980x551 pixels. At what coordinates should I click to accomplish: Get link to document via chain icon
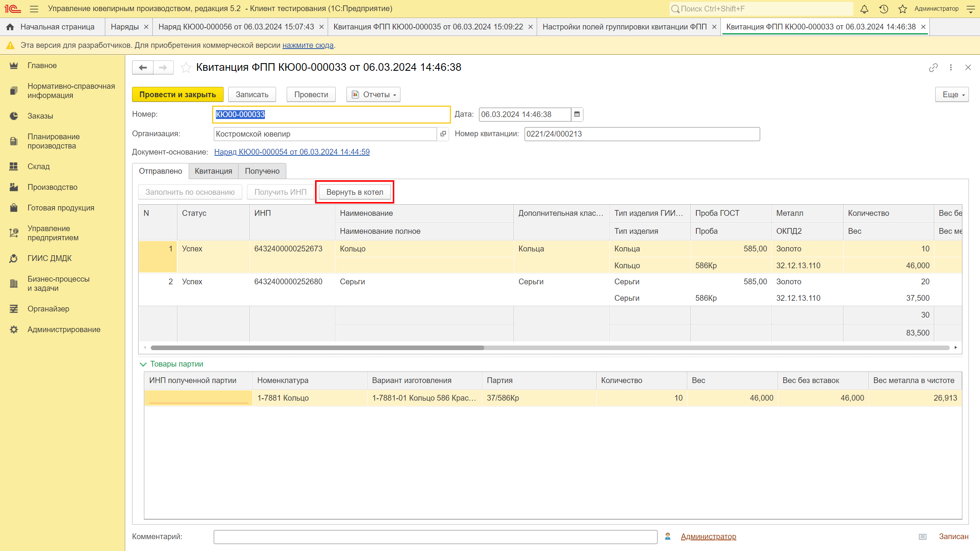pyautogui.click(x=933, y=68)
